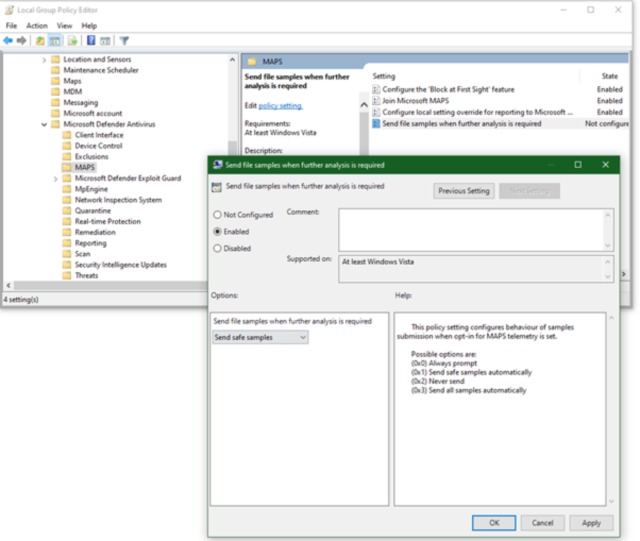This screenshot has width=640, height=541.
Task: Select the Not Configured radio button
Action: point(217,215)
